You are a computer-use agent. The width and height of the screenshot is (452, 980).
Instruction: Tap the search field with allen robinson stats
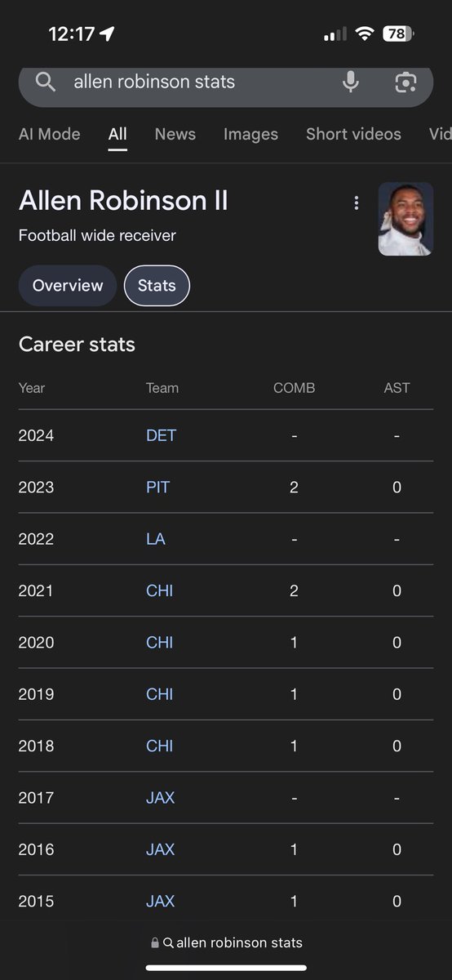coord(226,82)
